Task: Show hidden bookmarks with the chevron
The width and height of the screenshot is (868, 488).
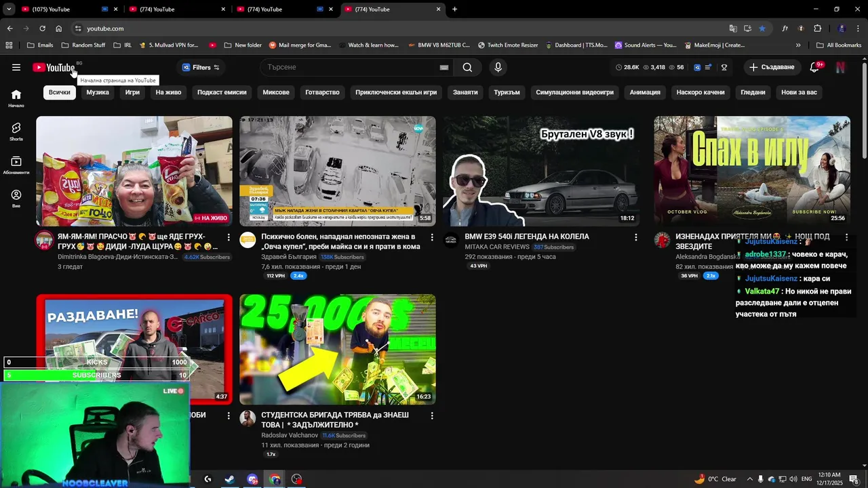Action: coord(798,45)
